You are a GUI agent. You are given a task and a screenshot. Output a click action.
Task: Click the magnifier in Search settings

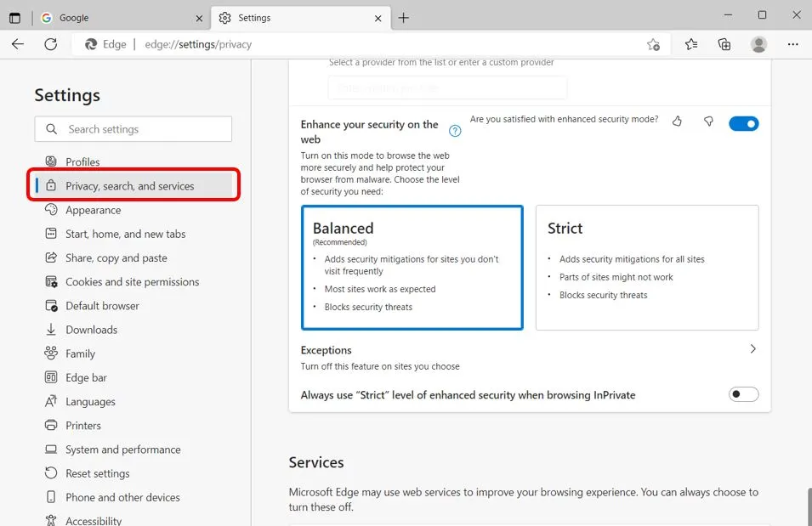pyautogui.click(x=51, y=129)
